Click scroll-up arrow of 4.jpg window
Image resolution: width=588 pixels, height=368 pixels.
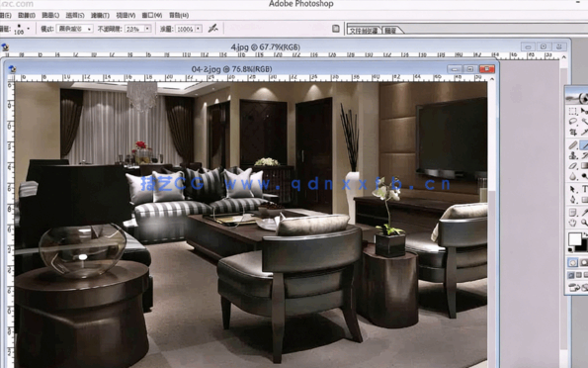click(563, 57)
